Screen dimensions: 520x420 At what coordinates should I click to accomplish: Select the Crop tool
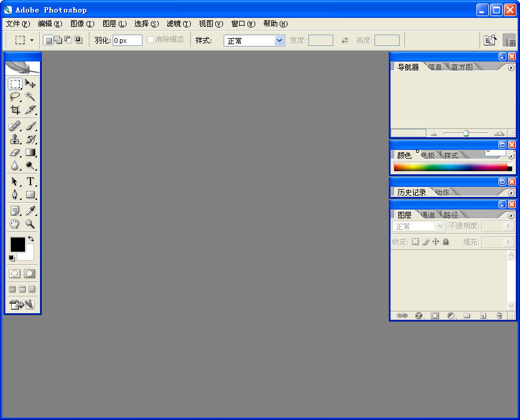pos(15,110)
